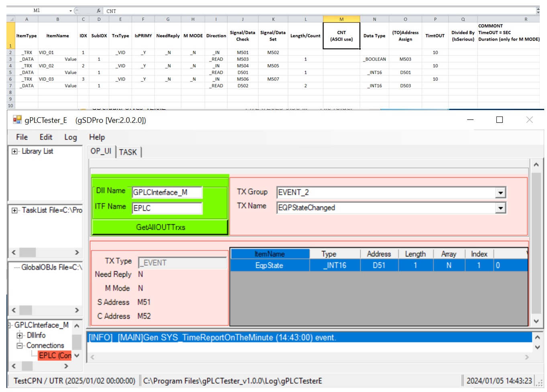Select the VID_03 cell in Excel

57,79
